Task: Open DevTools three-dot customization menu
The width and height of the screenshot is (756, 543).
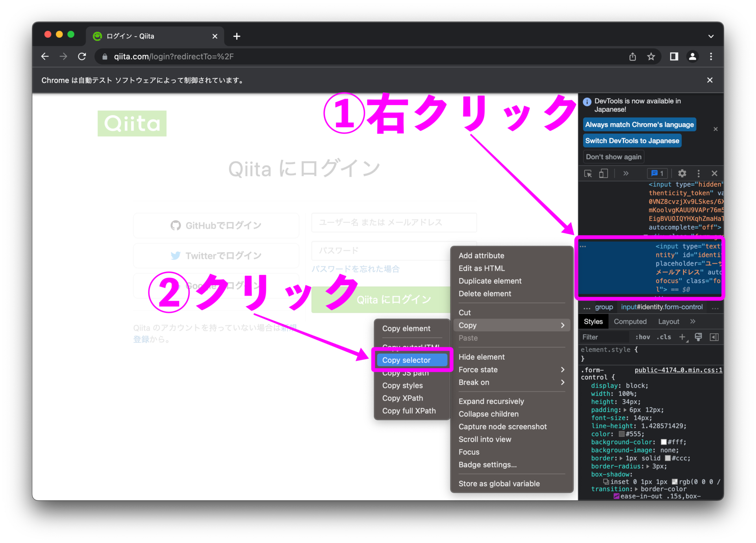Action: 699,174
